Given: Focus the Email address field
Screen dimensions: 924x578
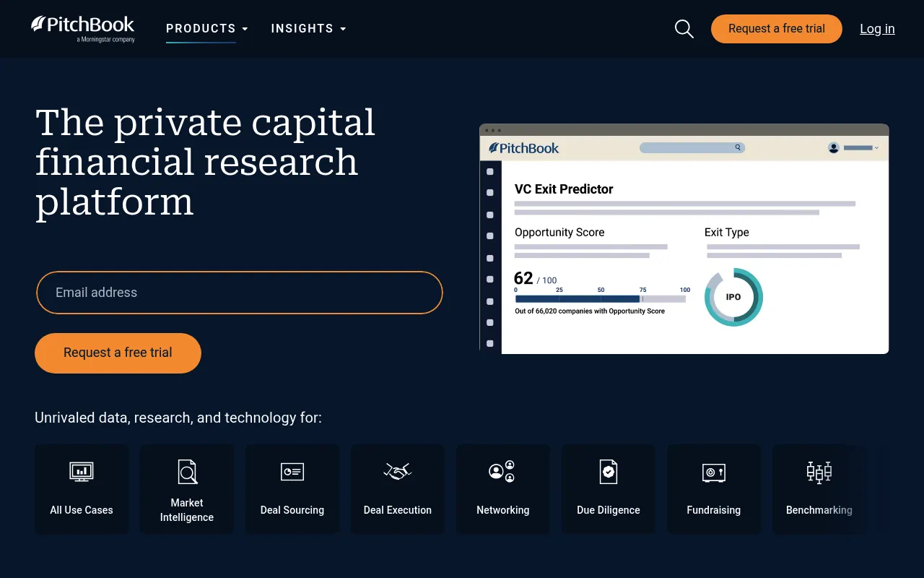Looking at the screenshot, I should 240,293.
